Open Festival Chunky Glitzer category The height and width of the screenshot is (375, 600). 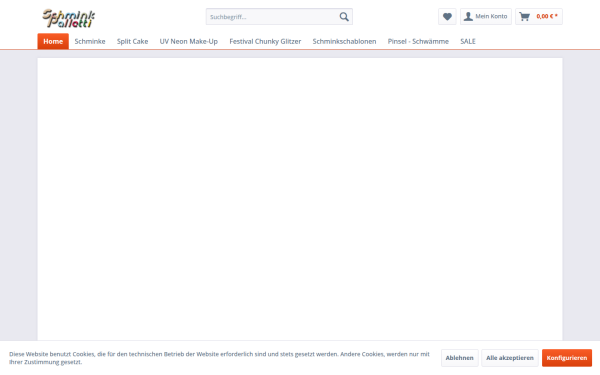[265, 41]
